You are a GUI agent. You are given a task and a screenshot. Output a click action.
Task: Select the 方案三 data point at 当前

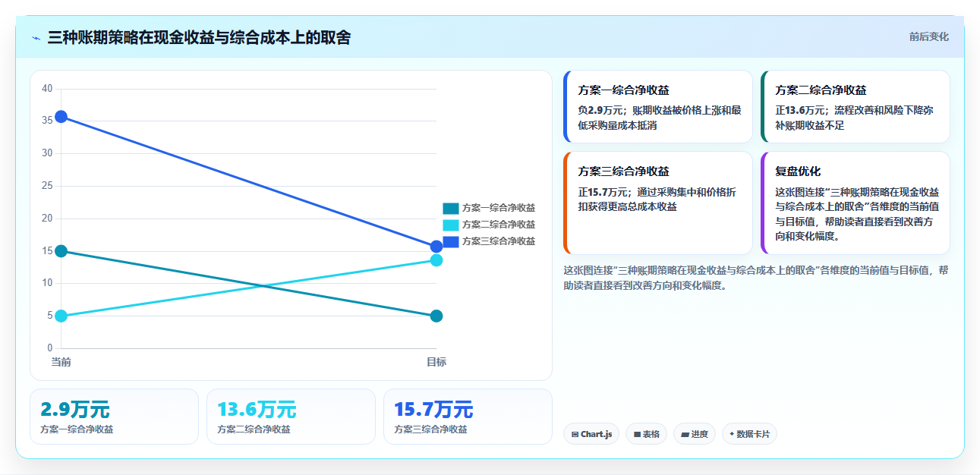pos(61,116)
